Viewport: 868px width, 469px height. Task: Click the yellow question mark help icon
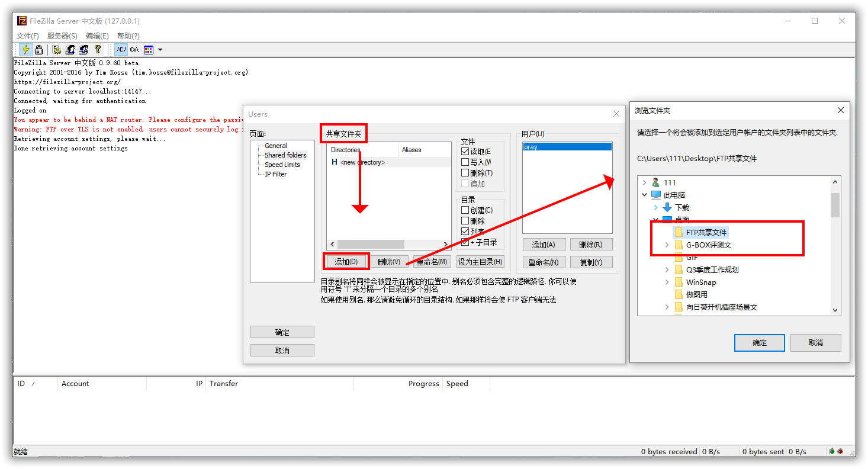click(98, 50)
